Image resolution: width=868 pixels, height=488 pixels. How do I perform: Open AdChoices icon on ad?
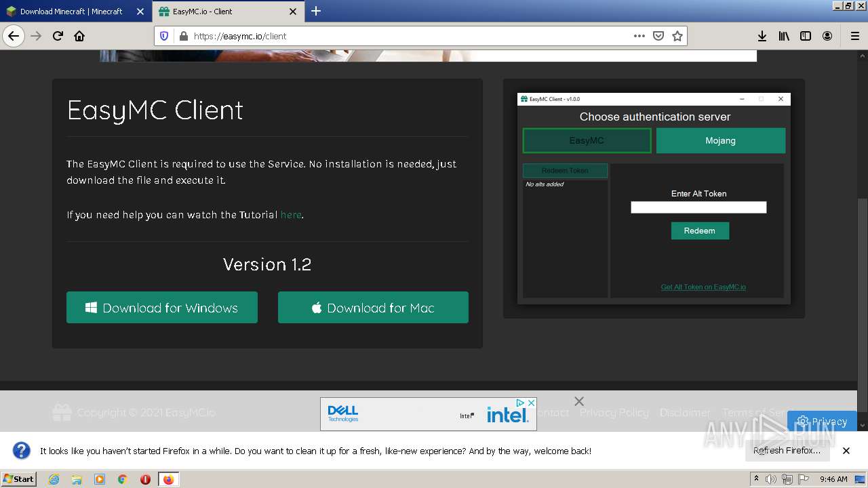click(521, 403)
